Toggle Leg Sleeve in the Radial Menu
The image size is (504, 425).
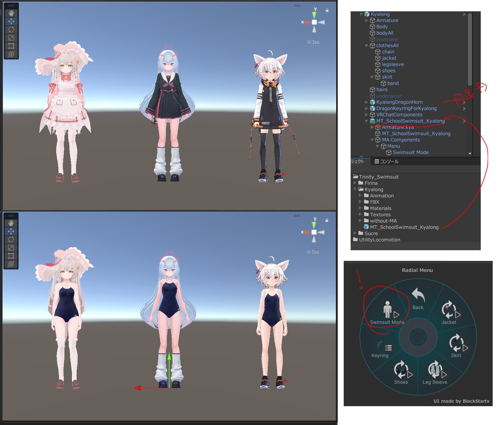pyautogui.click(x=435, y=373)
